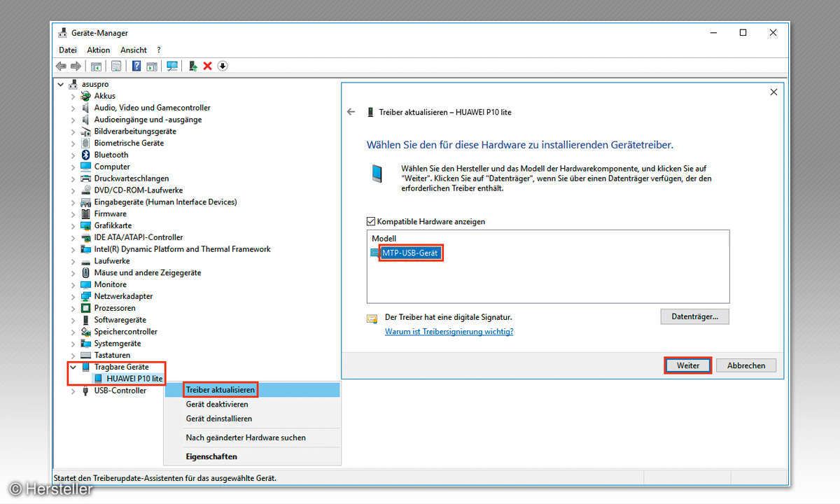Click the Bluetooth category icon
The width and height of the screenshot is (840, 504).
85,155
